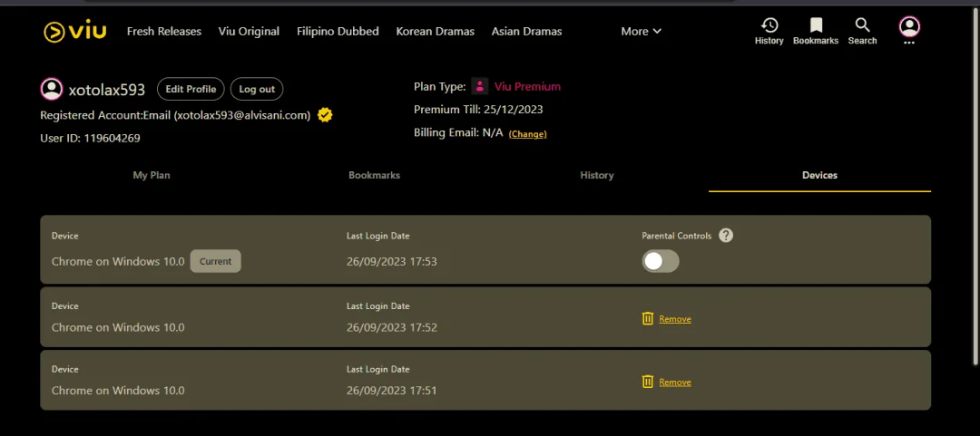Click the Change billing email link
Screen dimensions: 980x436
tap(527, 133)
